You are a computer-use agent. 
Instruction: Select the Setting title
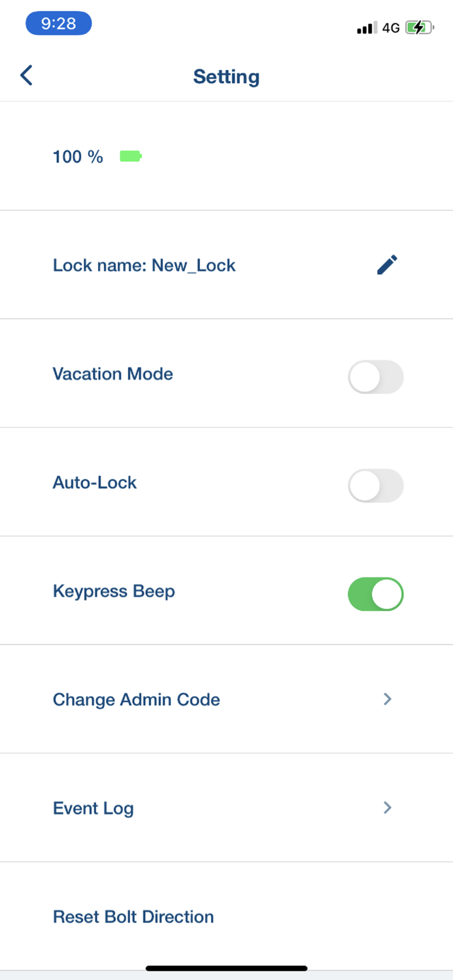pos(226,76)
